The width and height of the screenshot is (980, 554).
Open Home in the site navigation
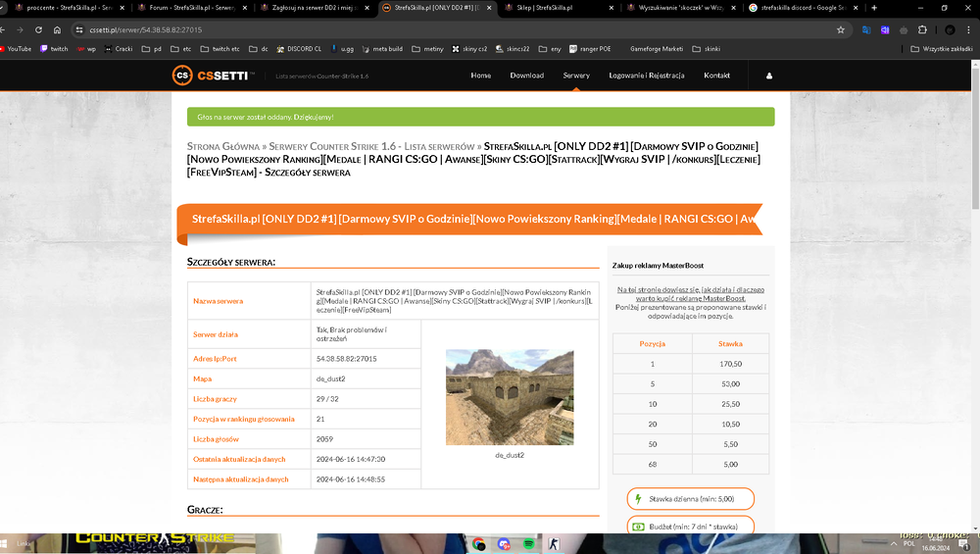480,76
